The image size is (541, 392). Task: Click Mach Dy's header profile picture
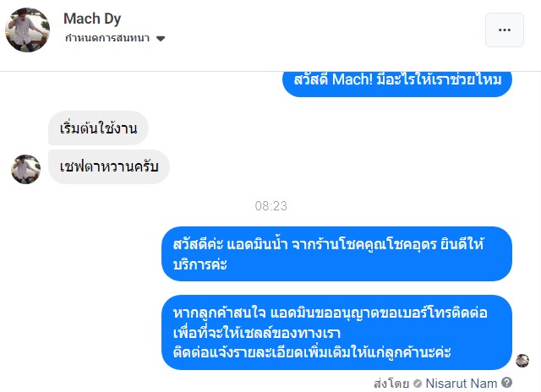pos(28,29)
